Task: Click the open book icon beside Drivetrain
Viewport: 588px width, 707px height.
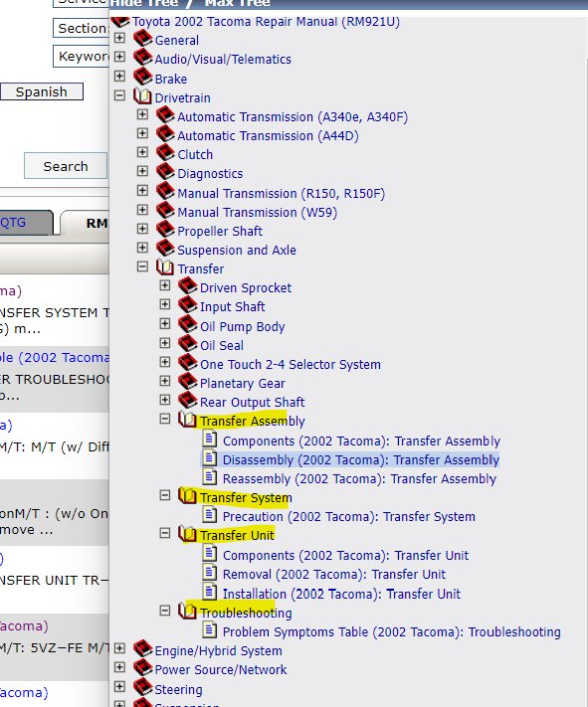Action: [x=142, y=96]
